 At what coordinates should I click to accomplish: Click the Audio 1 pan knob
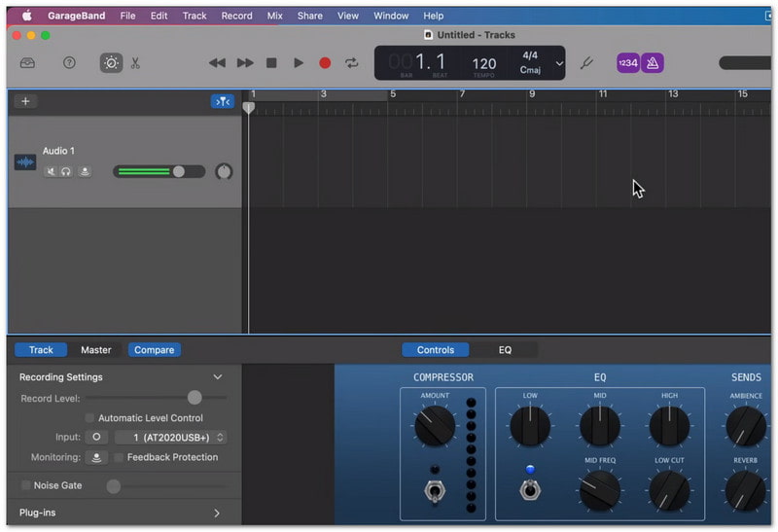point(224,172)
